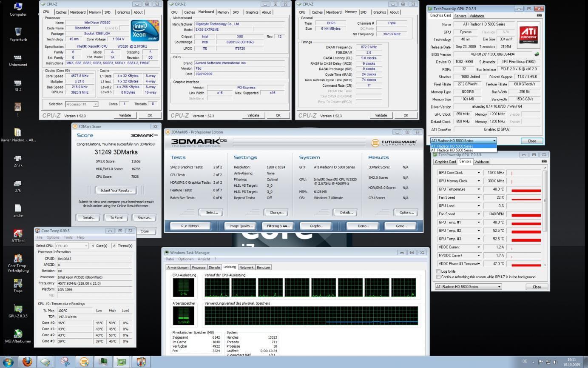The image size is (588, 368).
Task: Open the MVDDC Current sensor dropdown
Action: click(478, 256)
